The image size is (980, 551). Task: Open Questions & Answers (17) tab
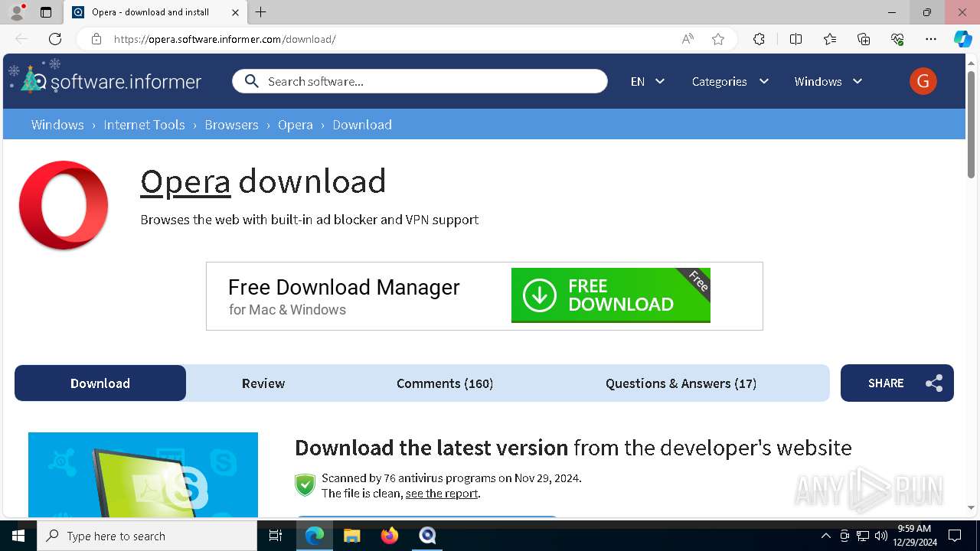pos(681,383)
